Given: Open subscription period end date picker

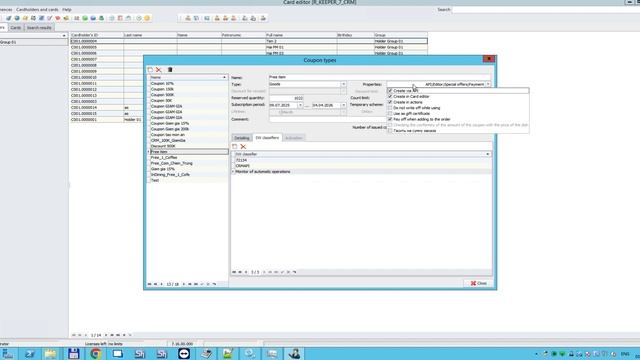Looking at the screenshot, I should pyautogui.click(x=343, y=105).
